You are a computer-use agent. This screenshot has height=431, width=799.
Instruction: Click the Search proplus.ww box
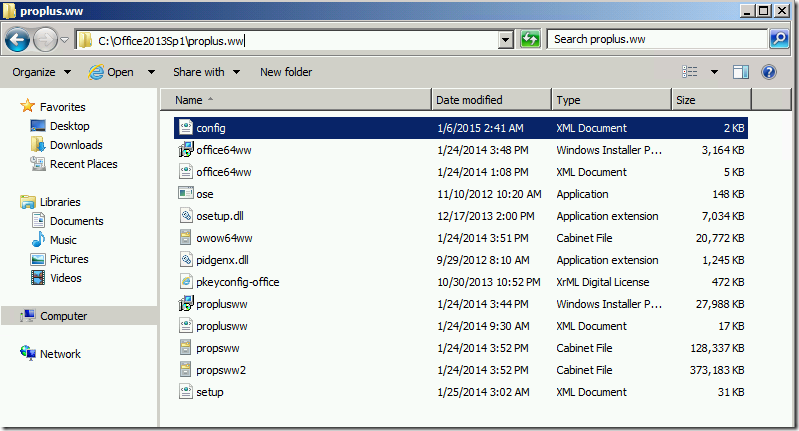[x=657, y=39]
